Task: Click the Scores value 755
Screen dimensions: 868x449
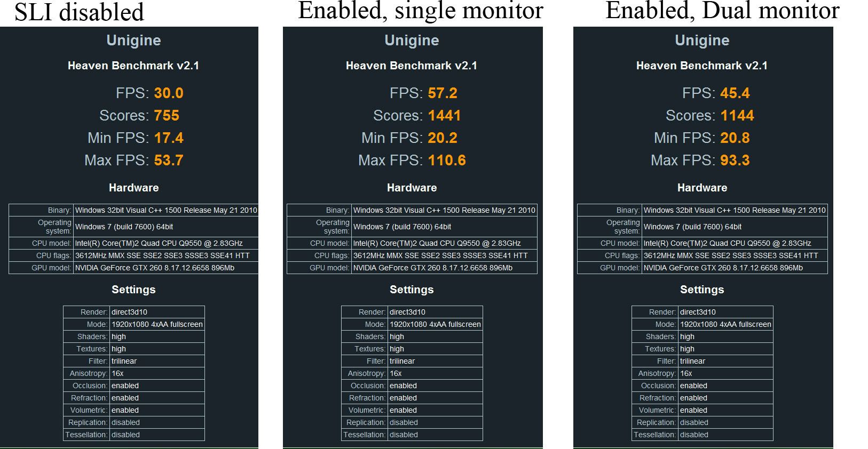Action: pos(167,115)
